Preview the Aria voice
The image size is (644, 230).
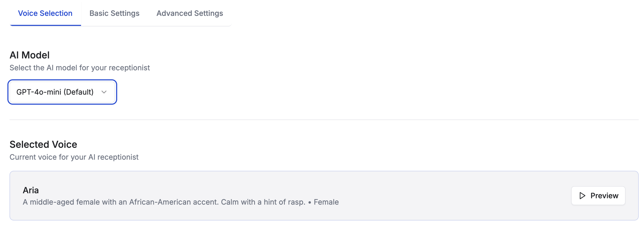point(598,196)
